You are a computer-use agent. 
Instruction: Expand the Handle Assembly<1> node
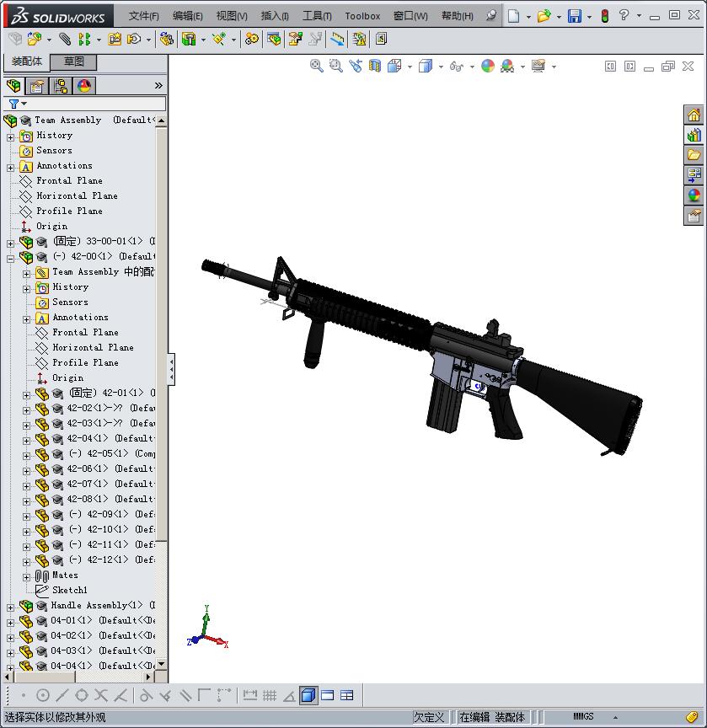[x=11, y=608]
